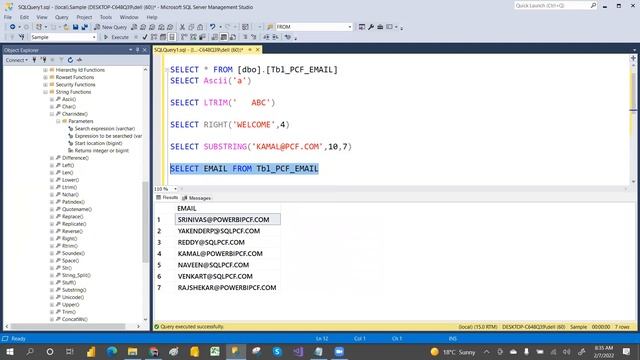Open Properties window with wrench icon
Viewport: 640px width, 360px height.
click(x=371, y=27)
